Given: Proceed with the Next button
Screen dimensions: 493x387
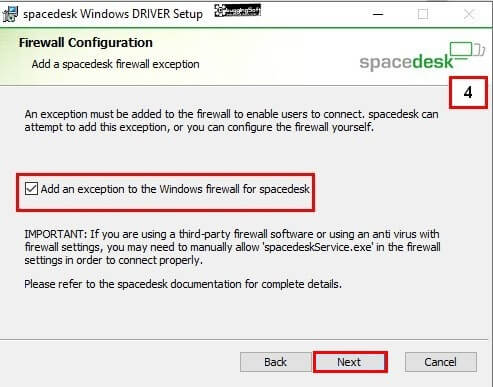Looking at the screenshot, I should click(349, 362).
